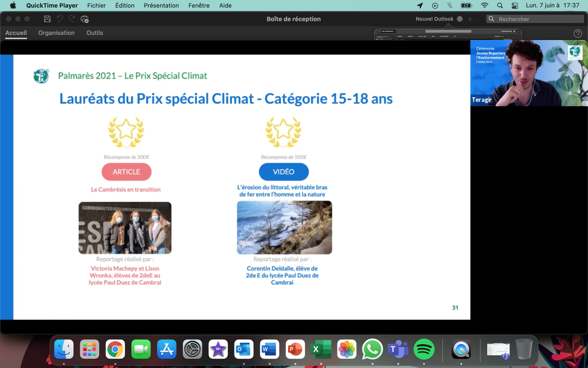Click the Palmarès 2021 slide header

(133, 76)
